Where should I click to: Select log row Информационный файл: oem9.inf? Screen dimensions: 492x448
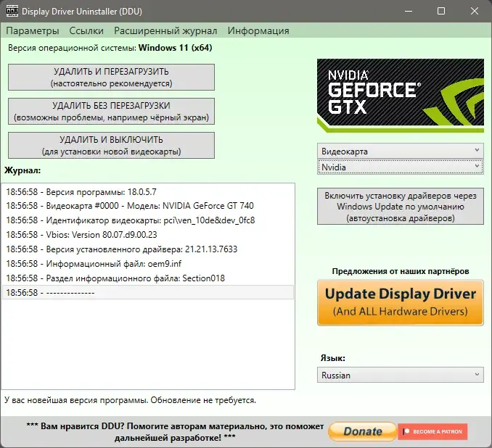pyautogui.click(x=148, y=264)
